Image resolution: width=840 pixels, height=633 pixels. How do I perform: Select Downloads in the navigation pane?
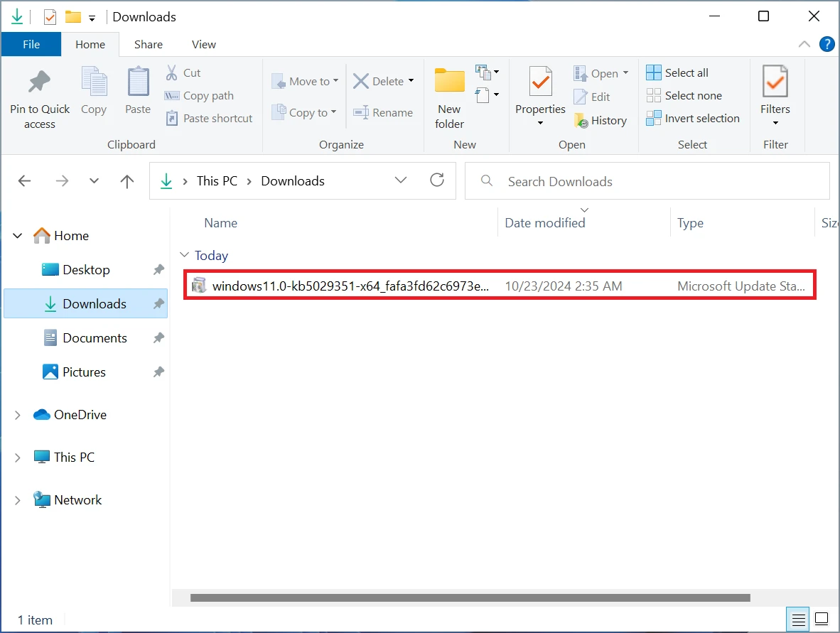86,303
